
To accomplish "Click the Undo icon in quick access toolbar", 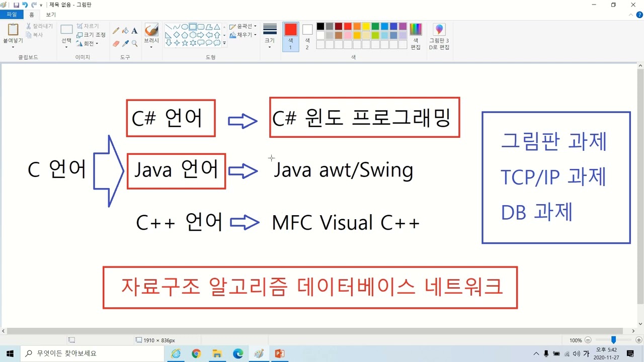I will click(25, 5).
